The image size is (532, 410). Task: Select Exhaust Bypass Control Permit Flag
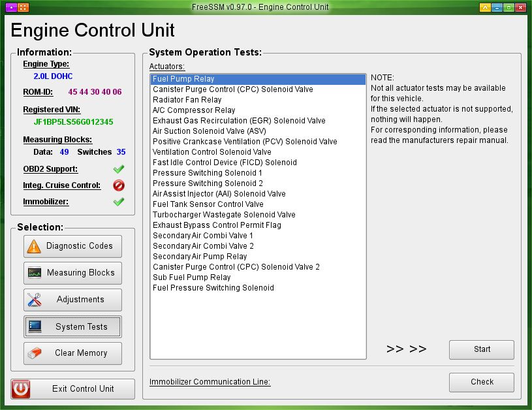click(258, 225)
